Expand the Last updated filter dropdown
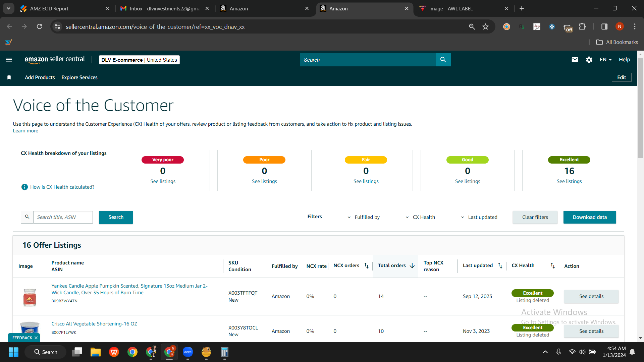The image size is (644, 362). [x=479, y=217]
